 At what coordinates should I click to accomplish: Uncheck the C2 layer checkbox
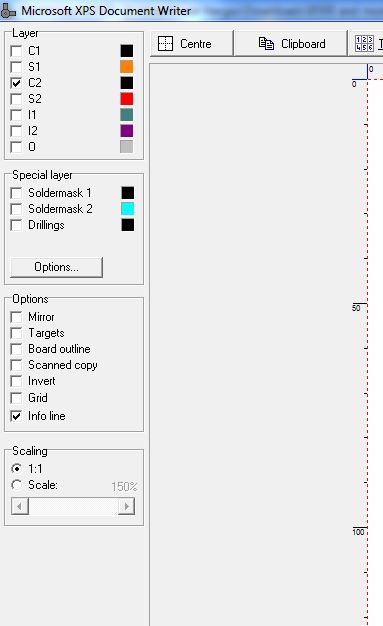click(x=16, y=83)
